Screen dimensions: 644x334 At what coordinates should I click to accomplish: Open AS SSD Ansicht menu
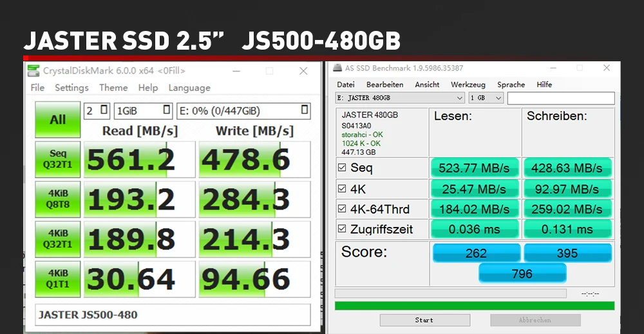(427, 84)
